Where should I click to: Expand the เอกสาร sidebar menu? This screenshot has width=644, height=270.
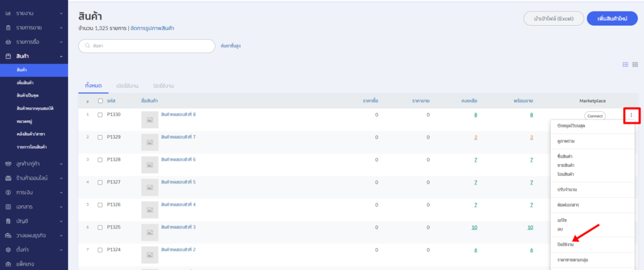point(61,207)
